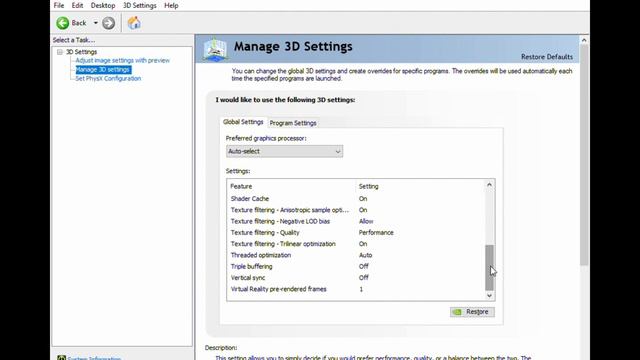Image resolution: width=640 pixels, height=360 pixels.
Task: Click the main page vertical scrollbar thumb
Action: tap(584, 155)
